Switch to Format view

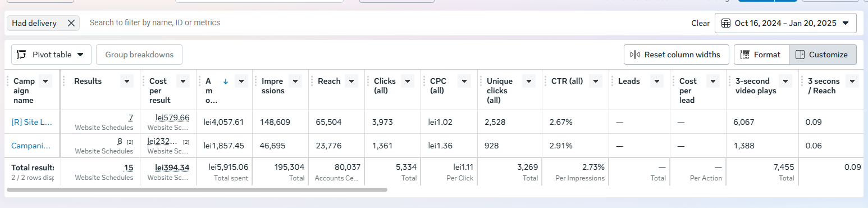761,55
